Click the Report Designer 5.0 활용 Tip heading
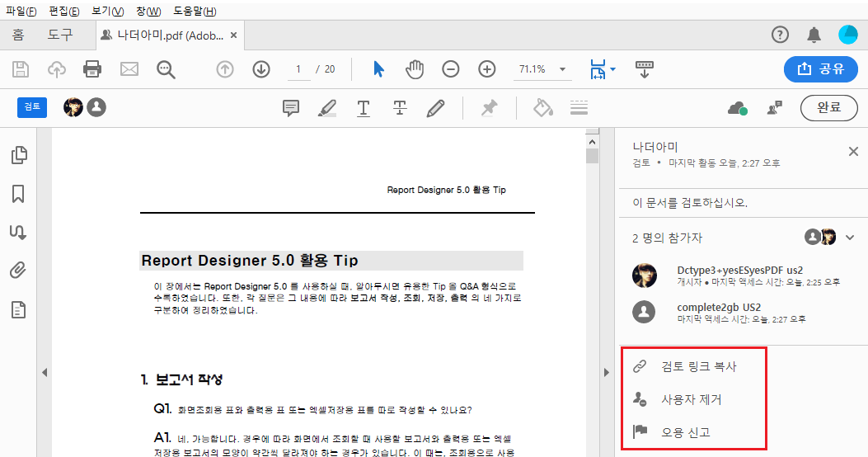This screenshot has height=457, width=868. click(x=250, y=261)
